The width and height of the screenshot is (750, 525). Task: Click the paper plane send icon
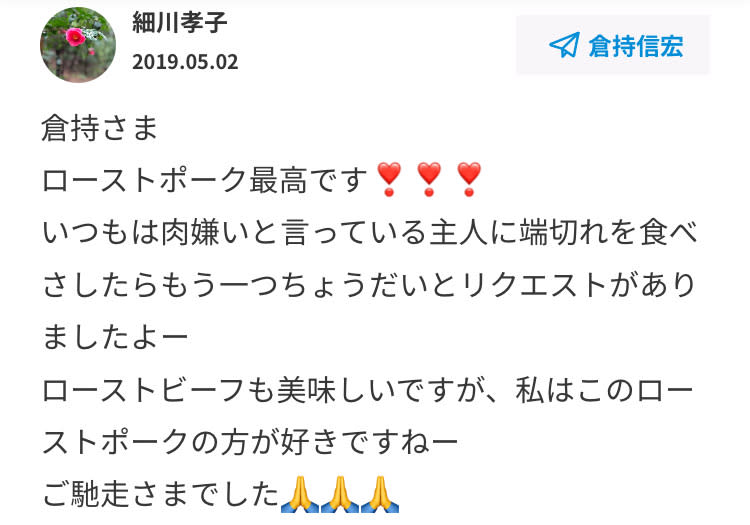point(564,45)
